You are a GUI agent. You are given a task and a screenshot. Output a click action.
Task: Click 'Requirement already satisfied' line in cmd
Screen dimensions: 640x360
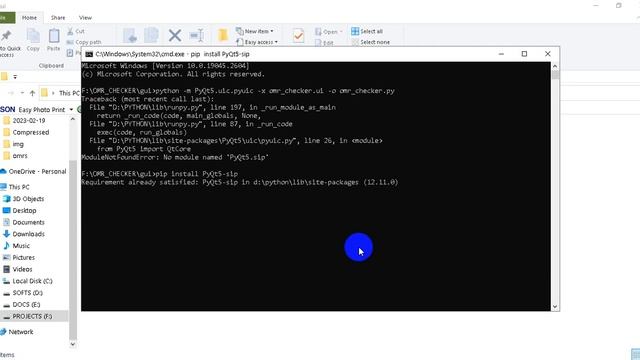click(x=240, y=182)
